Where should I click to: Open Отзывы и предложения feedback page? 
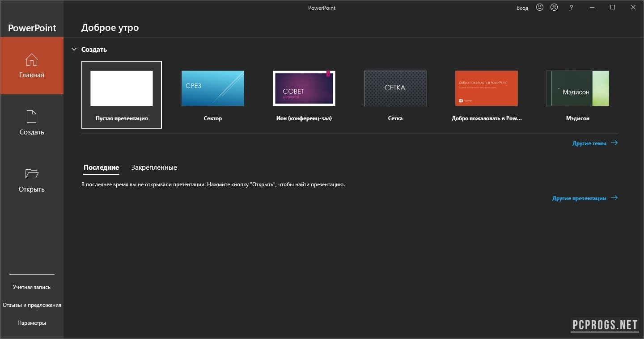[x=32, y=305]
